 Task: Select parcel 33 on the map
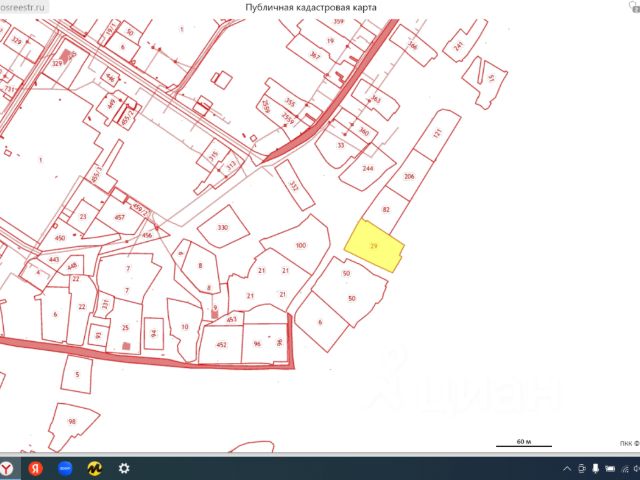click(340, 145)
